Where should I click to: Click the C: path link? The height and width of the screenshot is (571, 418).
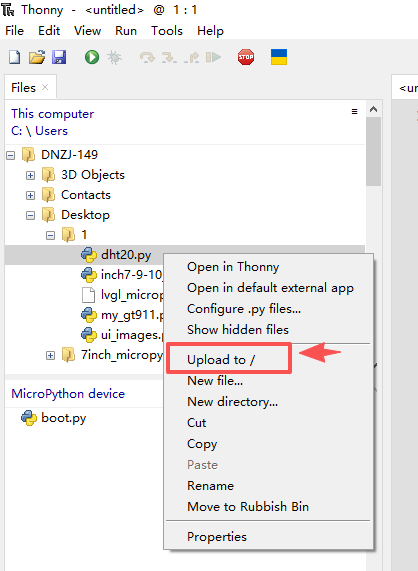tap(16, 131)
